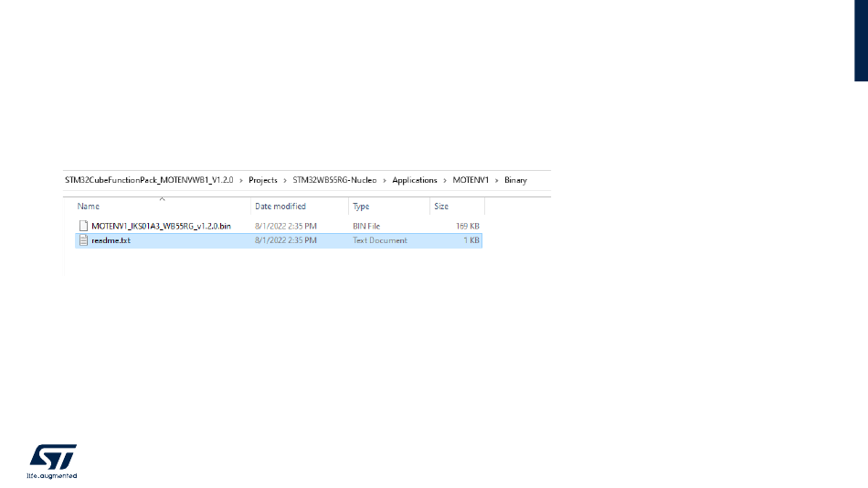This screenshot has width=868, height=488.
Task: Sort by the Size column header
Action: pos(441,206)
